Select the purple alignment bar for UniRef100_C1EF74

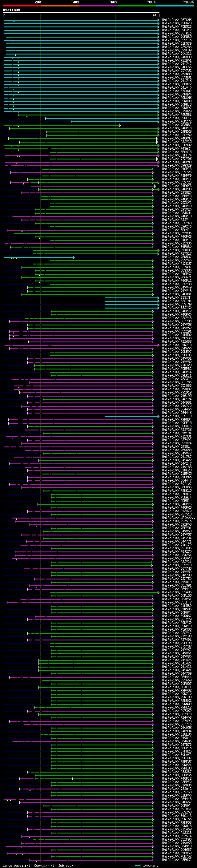coord(82,155)
